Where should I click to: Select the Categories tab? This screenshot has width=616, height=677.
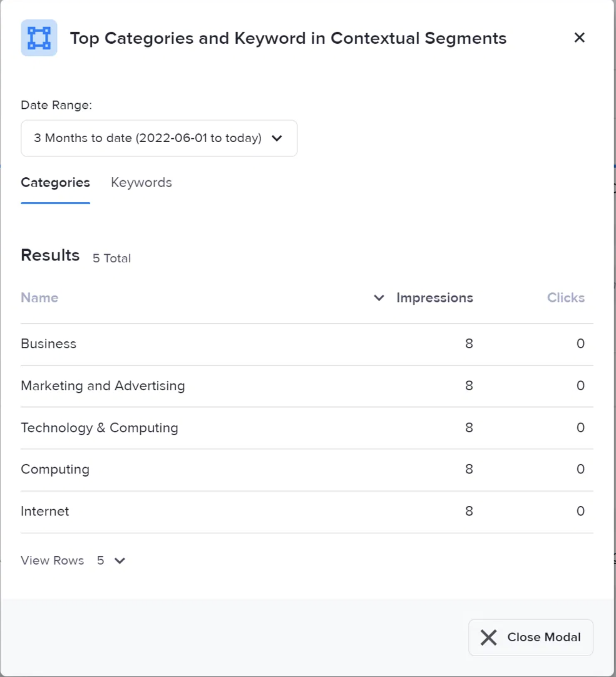tap(55, 183)
